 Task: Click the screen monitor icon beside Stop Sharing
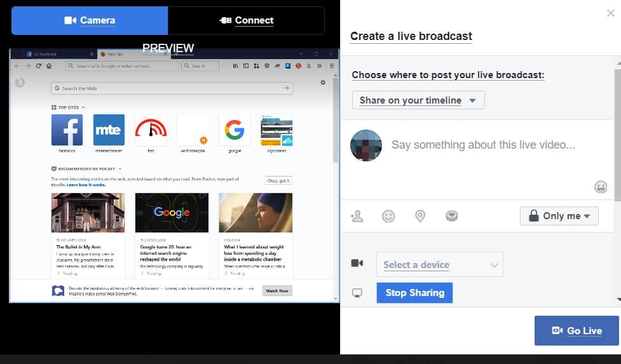coord(357,293)
